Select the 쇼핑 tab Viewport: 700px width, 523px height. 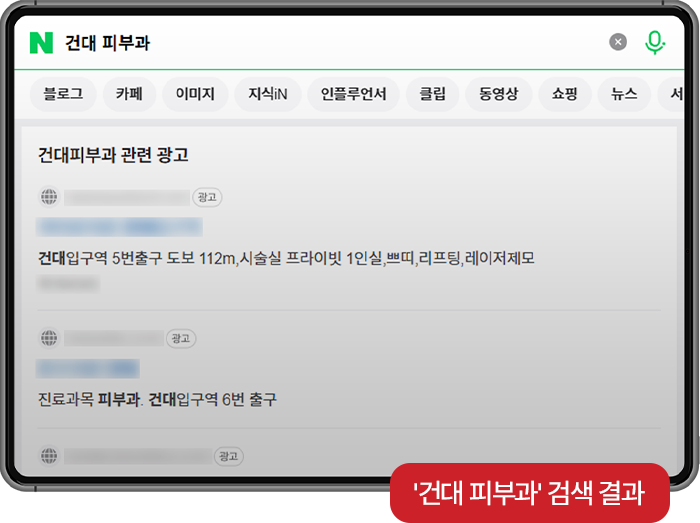click(x=565, y=94)
